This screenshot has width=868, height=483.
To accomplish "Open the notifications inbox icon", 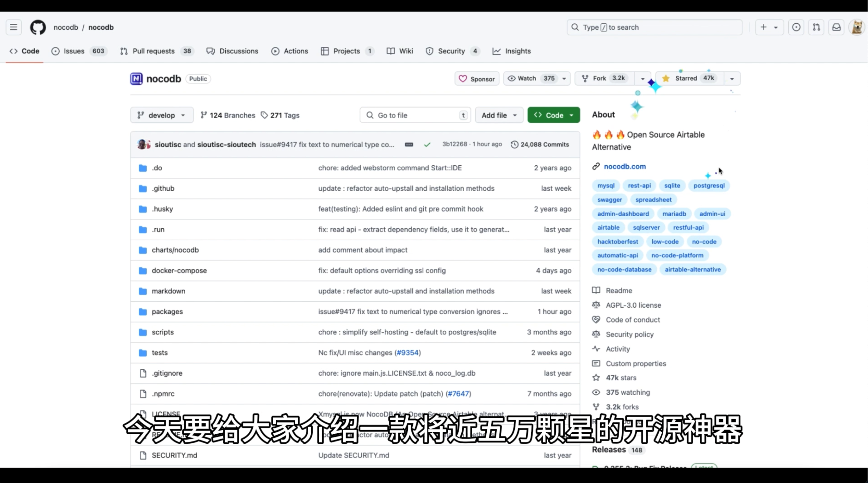I will click(836, 27).
